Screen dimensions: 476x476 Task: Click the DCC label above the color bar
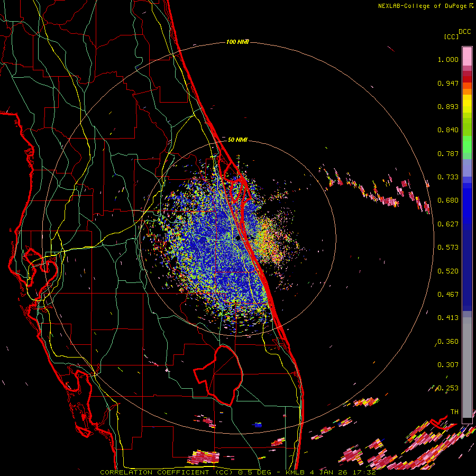coord(464,32)
